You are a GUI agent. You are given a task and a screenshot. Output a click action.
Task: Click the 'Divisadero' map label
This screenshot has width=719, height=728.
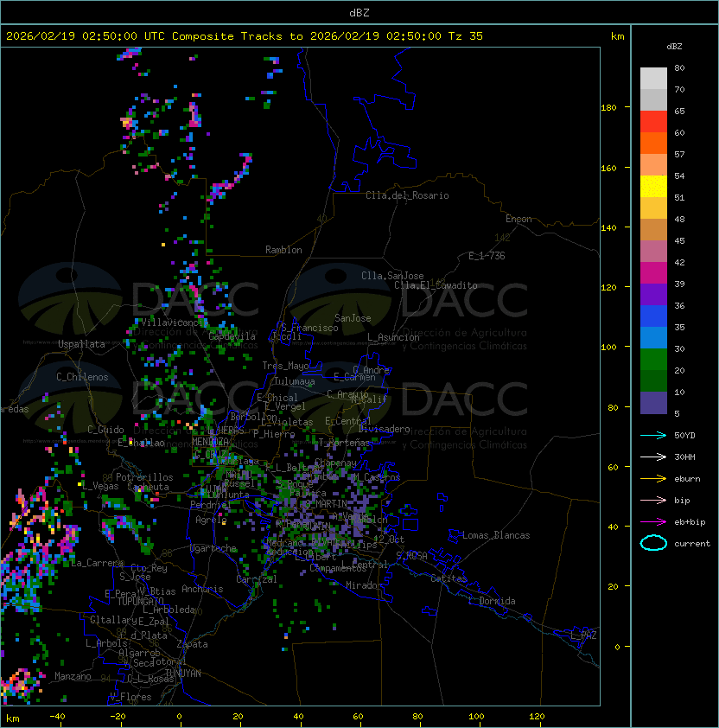(385, 429)
